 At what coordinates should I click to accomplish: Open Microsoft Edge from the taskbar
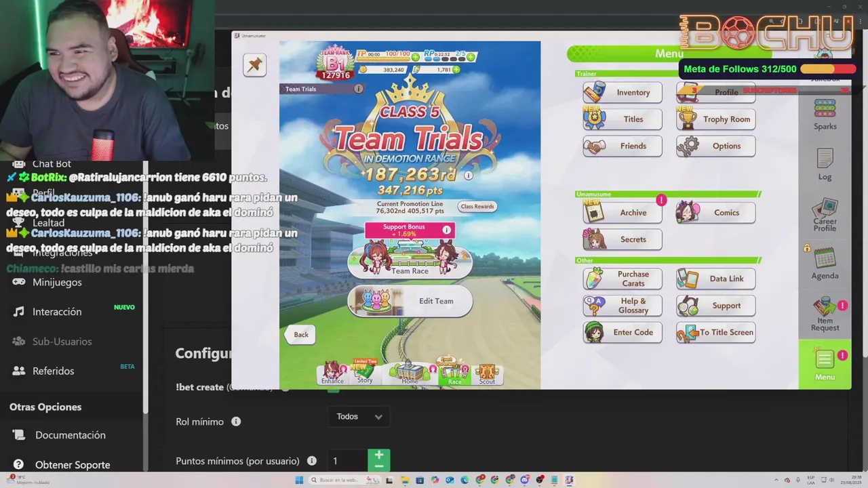(x=465, y=480)
